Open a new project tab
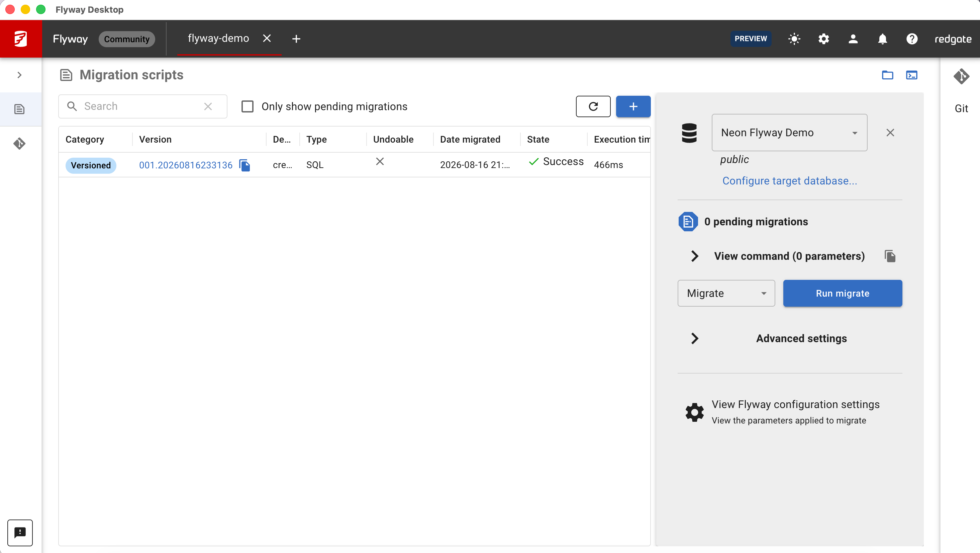This screenshot has width=980, height=553. (296, 39)
